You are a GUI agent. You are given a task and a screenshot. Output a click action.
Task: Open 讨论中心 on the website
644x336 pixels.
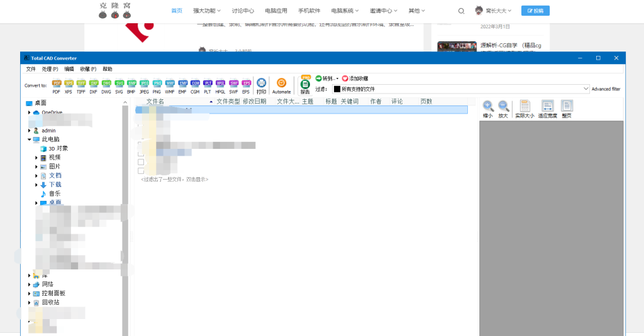243,11
